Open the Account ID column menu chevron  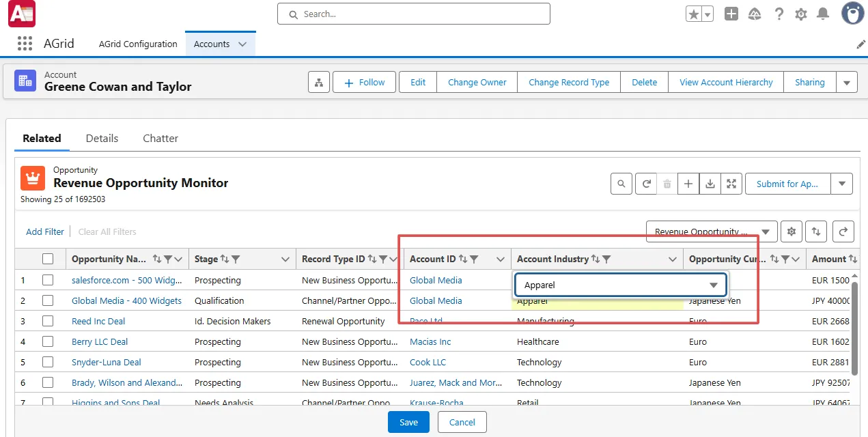(x=501, y=259)
